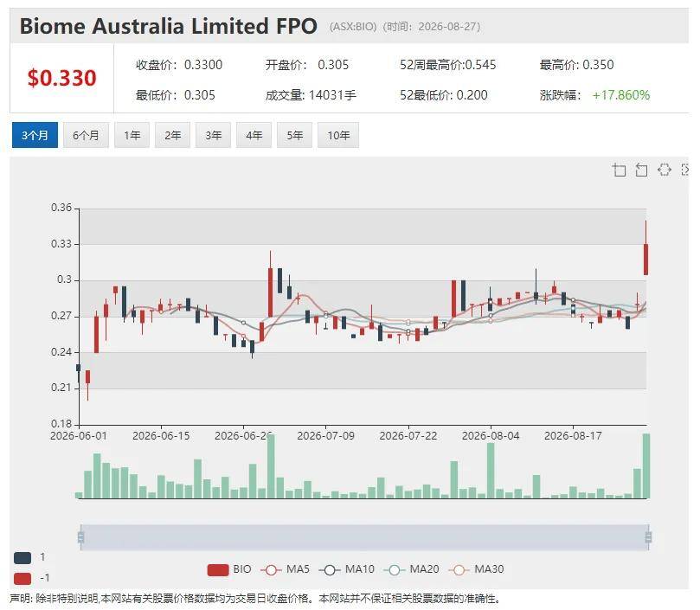Click the 0.27 y-axis label
The height and width of the screenshot is (610, 700).
pos(61,316)
